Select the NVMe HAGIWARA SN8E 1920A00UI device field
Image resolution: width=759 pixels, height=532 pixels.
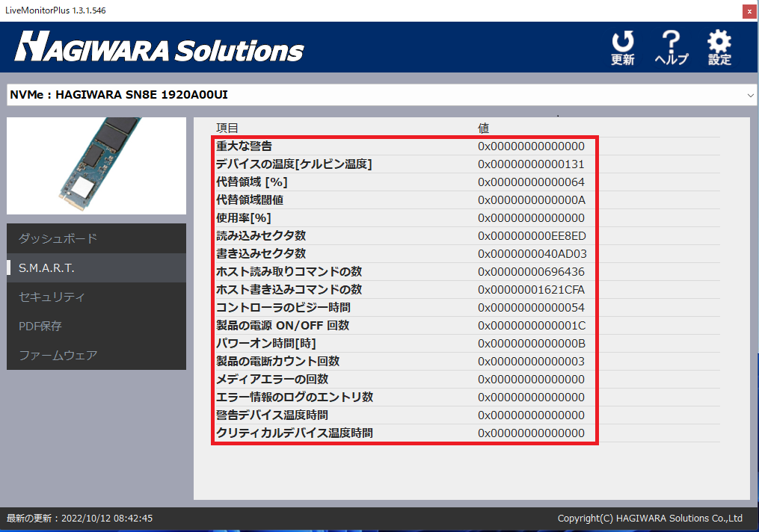pos(381,95)
